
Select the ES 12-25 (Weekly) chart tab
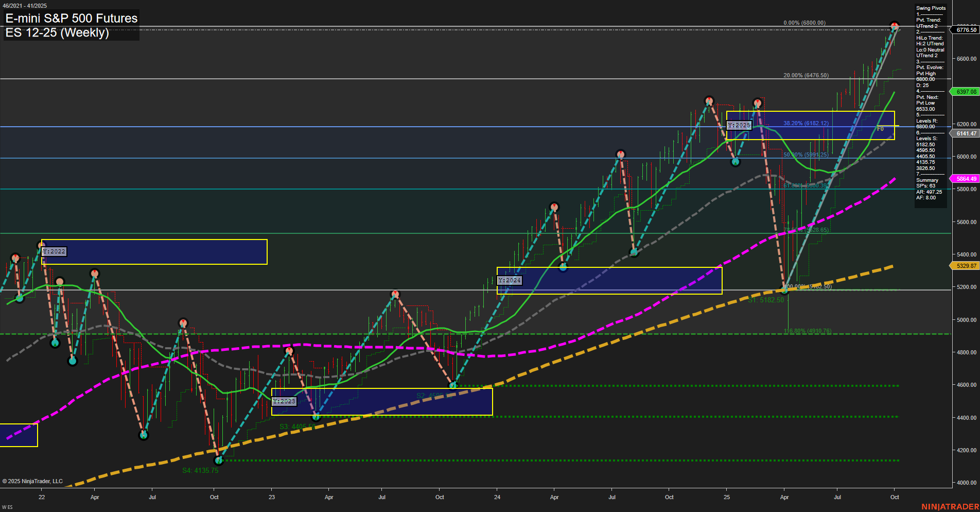point(57,33)
